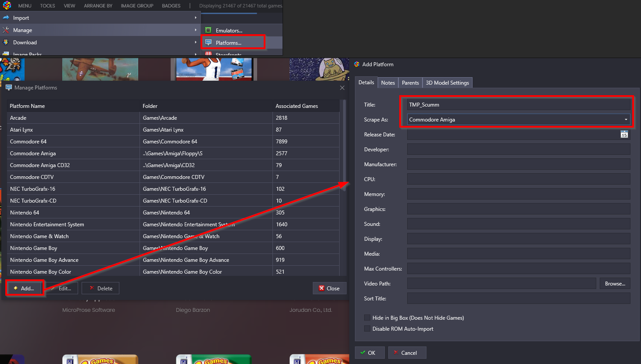The height and width of the screenshot is (364, 641).
Task: Click the LaunchBox logo icon
Action: pyautogui.click(x=7, y=5)
